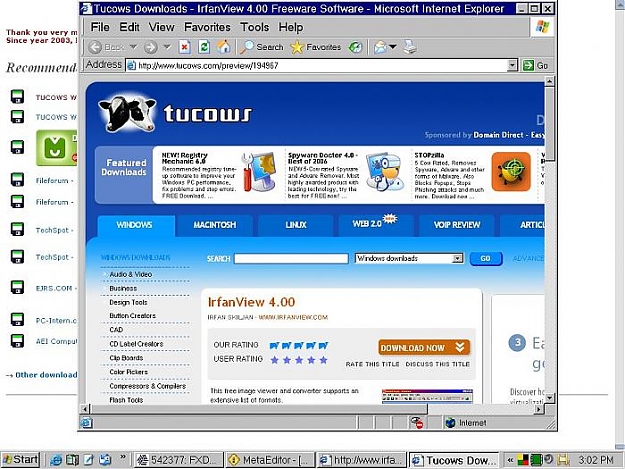Click the Windows Start button
This screenshot has height=469, width=625.
point(21,460)
